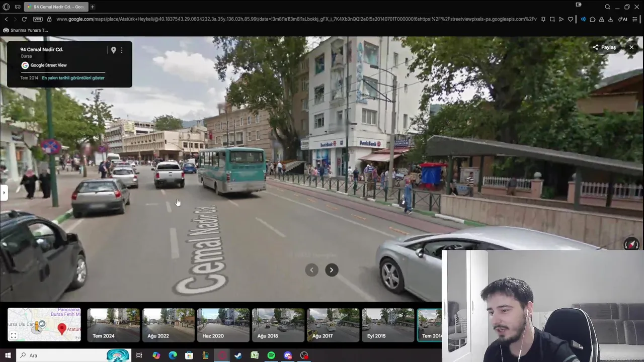The width and height of the screenshot is (644, 362).
Task: Select the Tem 2014 Street View thumbnail
Action: (x=430, y=325)
